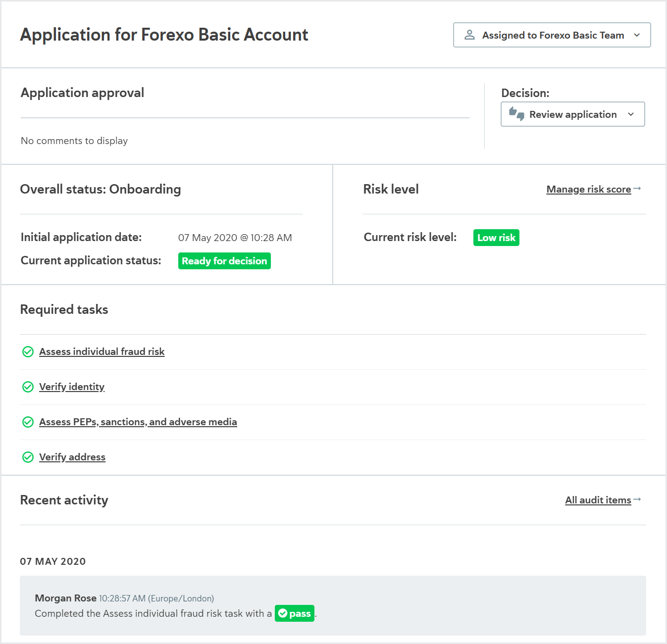Click checkmark icon next to Assess PEPs task
The height and width of the screenshot is (644, 667).
click(x=28, y=422)
